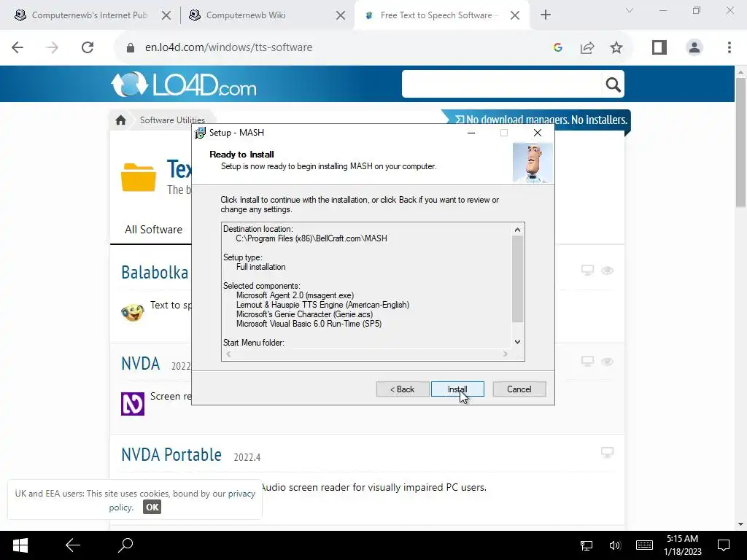Open the tab search dropdown

click(630, 10)
